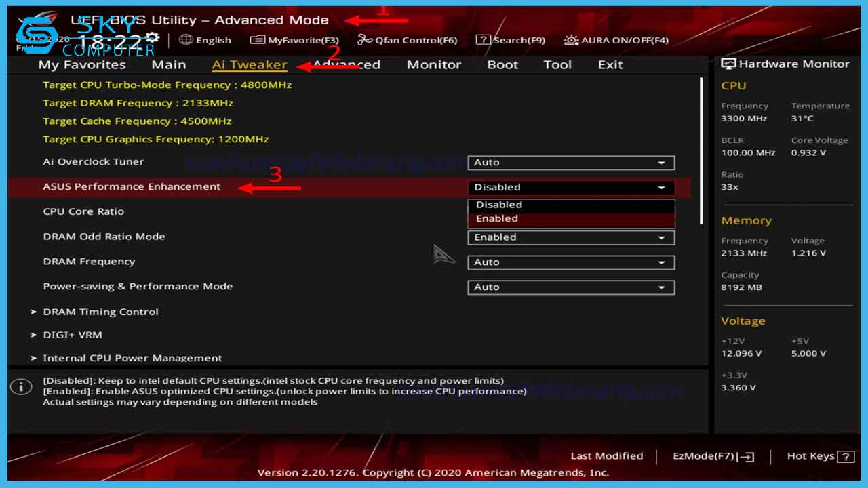Switch to the Main tab

pos(169,64)
